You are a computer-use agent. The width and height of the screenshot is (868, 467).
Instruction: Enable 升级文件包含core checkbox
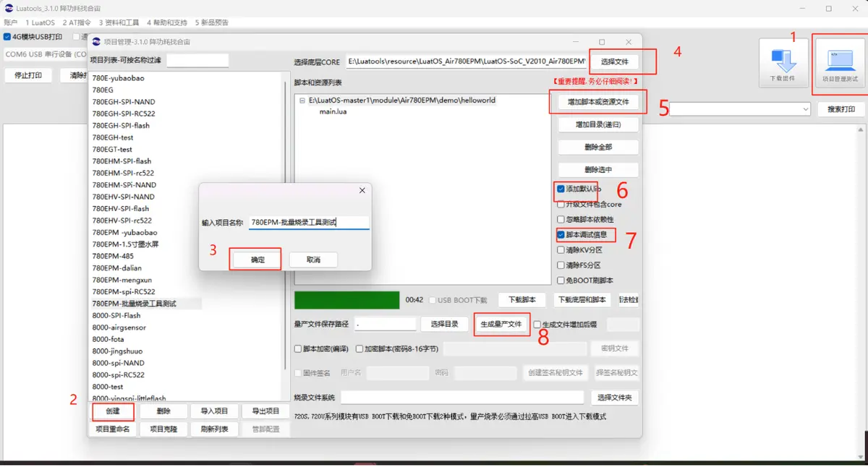561,205
